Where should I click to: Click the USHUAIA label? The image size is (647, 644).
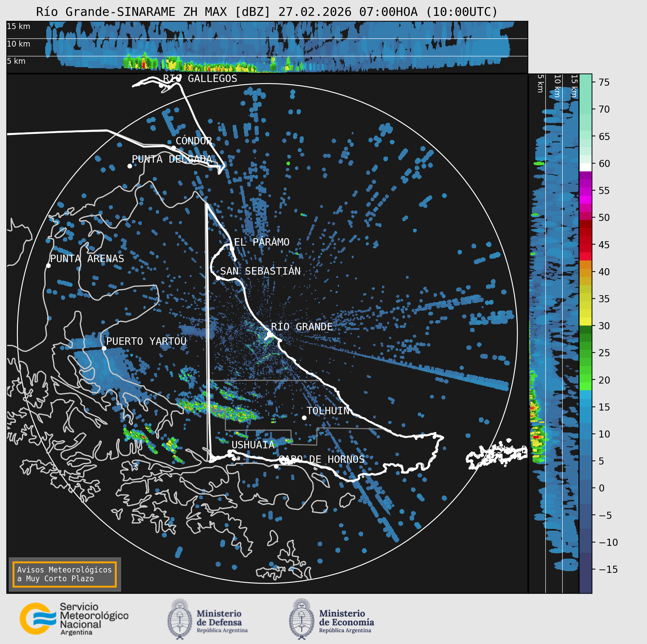tap(253, 445)
